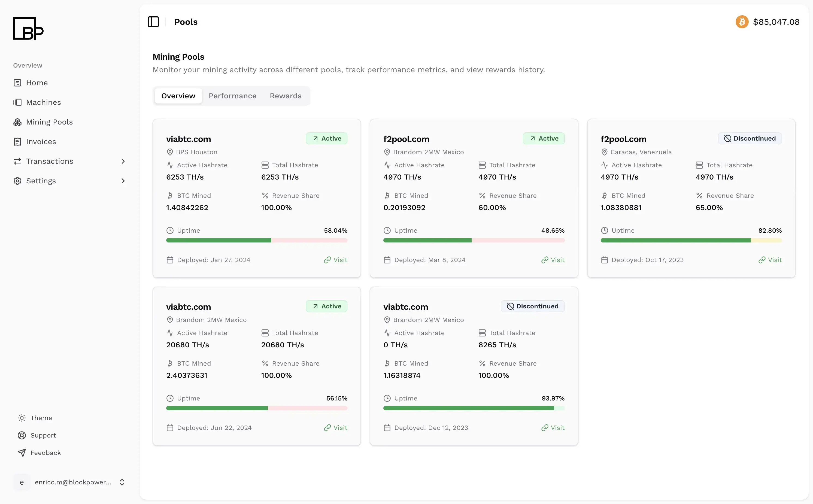Expand the Transactions submenu chevron

(x=123, y=161)
